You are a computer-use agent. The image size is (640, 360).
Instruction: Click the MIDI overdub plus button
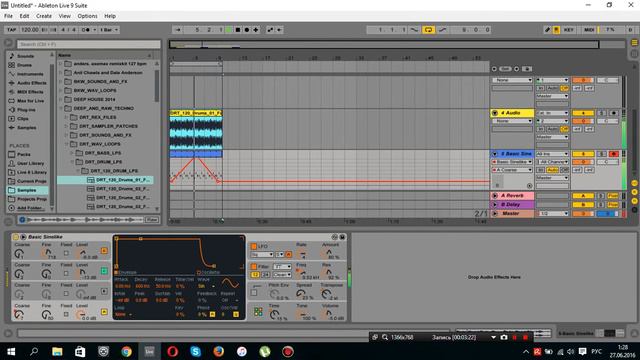tap(256, 30)
